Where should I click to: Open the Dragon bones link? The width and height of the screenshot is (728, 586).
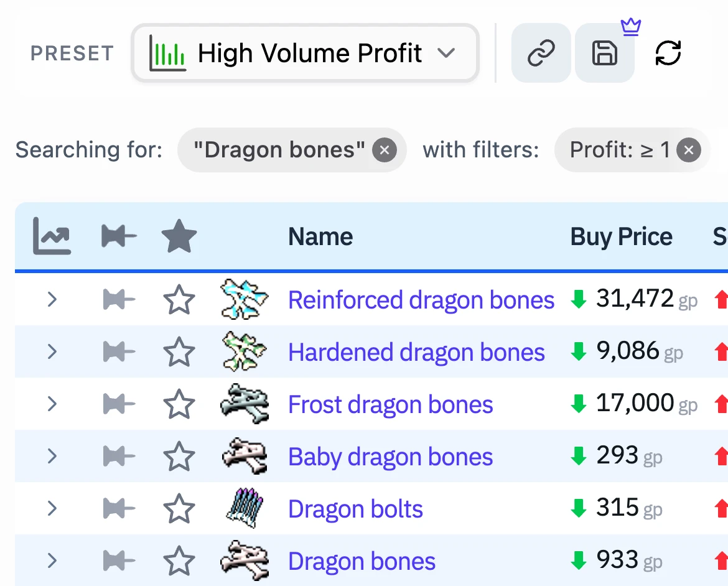[362, 561]
